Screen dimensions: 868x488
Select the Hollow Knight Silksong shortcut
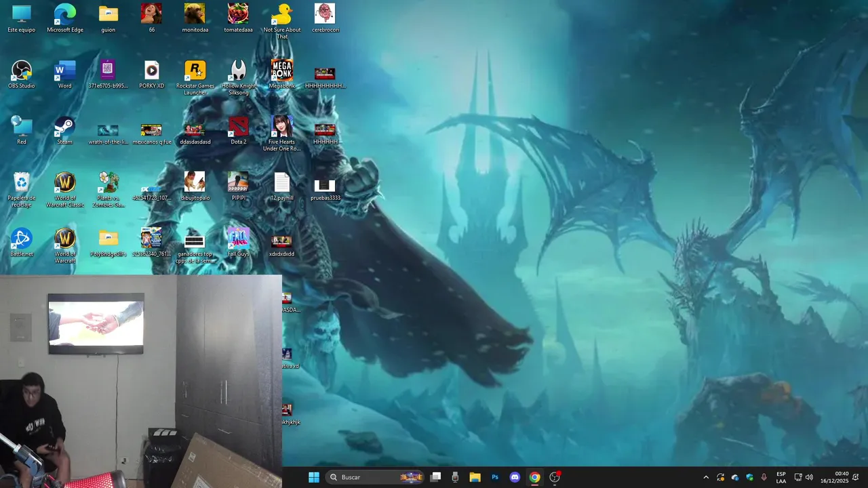pyautogui.click(x=238, y=77)
